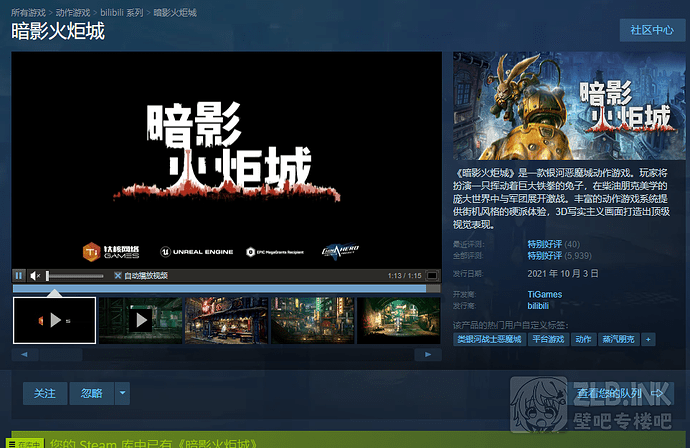Click the plus button to add tags
The height and width of the screenshot is (448, 690).
pyautogui.click(x=648, y=339)
